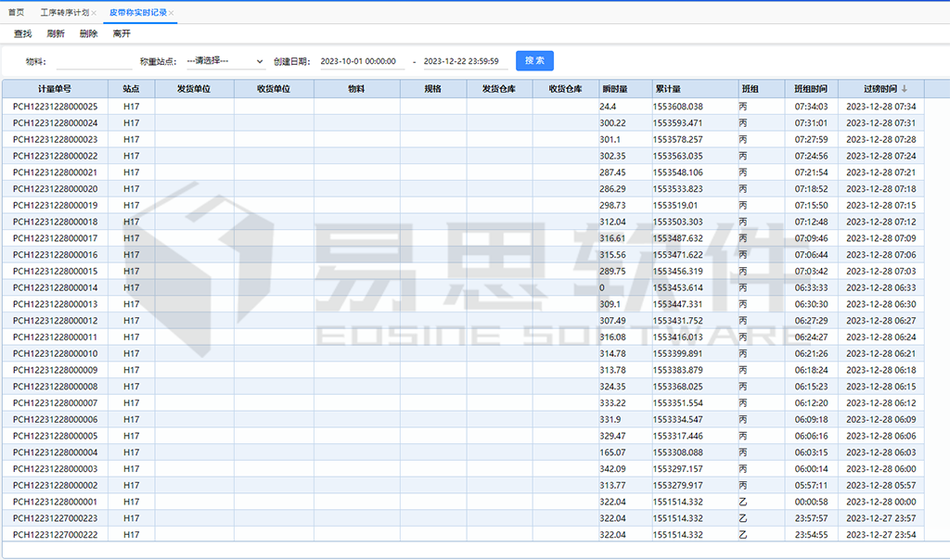Click the blue 搜索 search button

tap(534, 60)
